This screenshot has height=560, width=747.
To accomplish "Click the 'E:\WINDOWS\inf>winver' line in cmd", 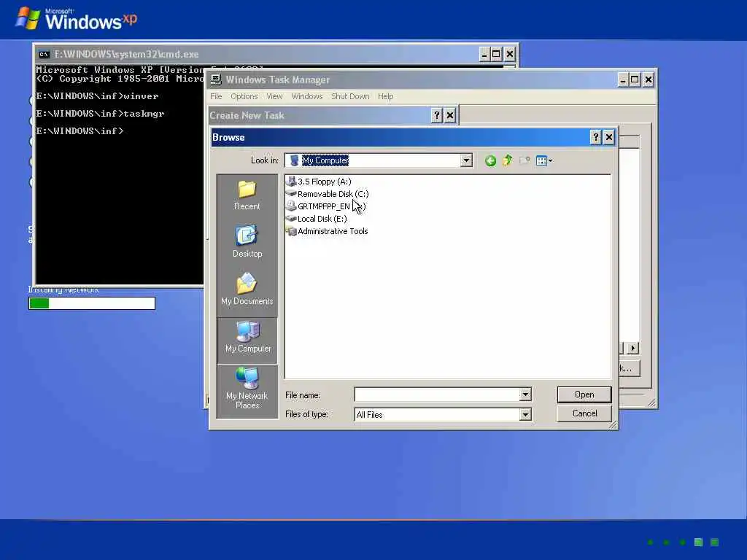I will [97, 96].
